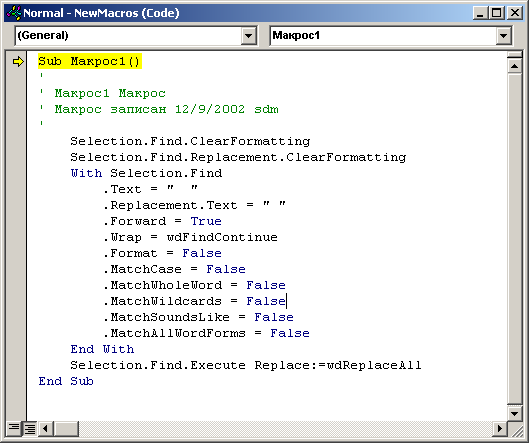Click the horizontal scrollbar thumb
Viewport: 529px width, 443px height.
pyautogui.click(x=66, y=429)
